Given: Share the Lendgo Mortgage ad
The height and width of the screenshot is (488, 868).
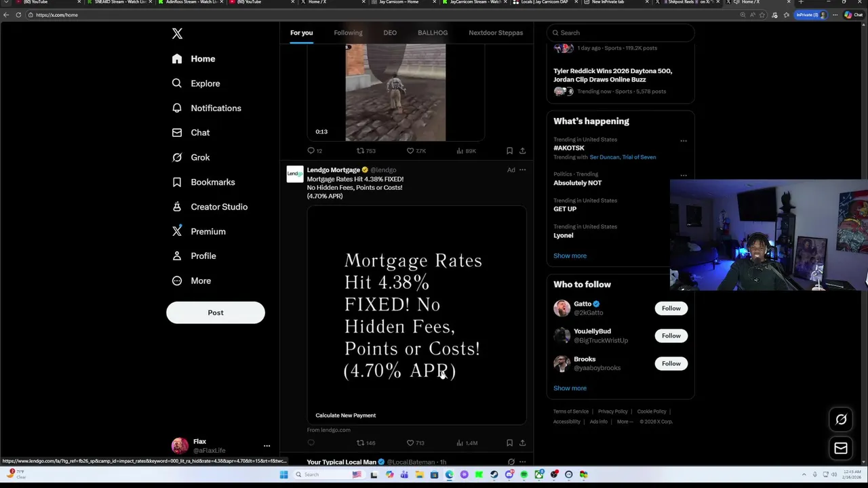Looking at the screenshot, I should pyautogui.click(x=522, y=443).
